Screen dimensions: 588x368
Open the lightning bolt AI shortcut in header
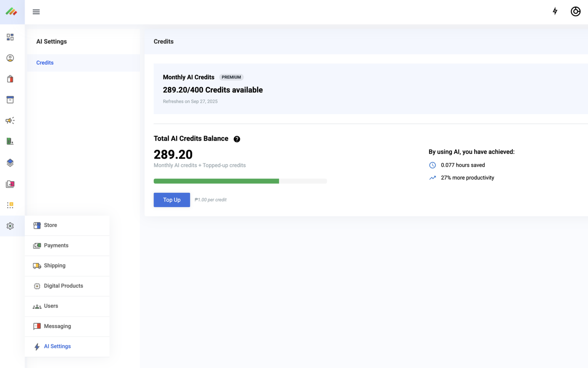coord(555,11)
